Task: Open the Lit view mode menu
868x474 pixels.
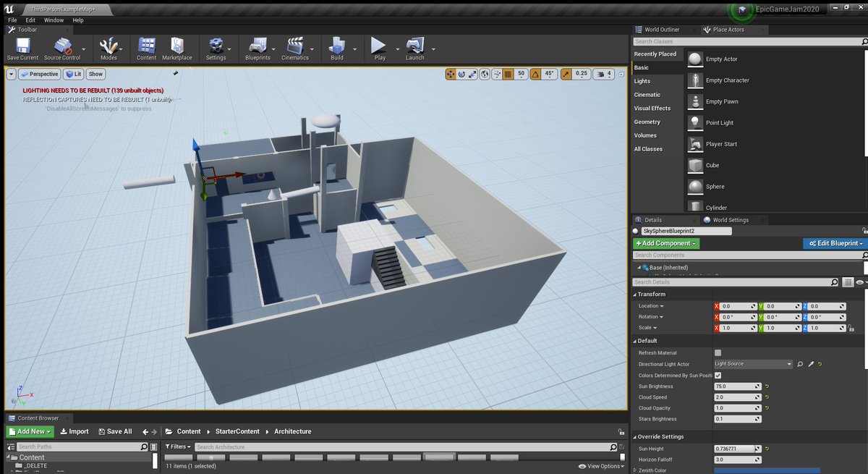Action: (x=73, y=74)
